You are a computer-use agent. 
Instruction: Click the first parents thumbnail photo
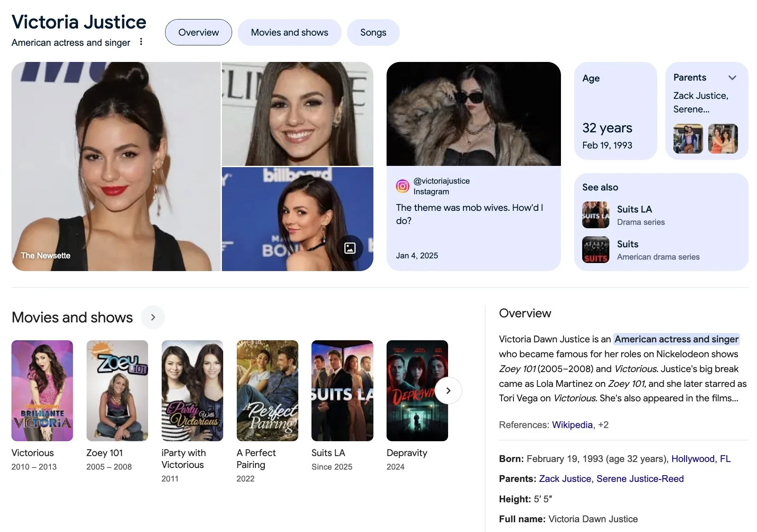click(688, 139)
